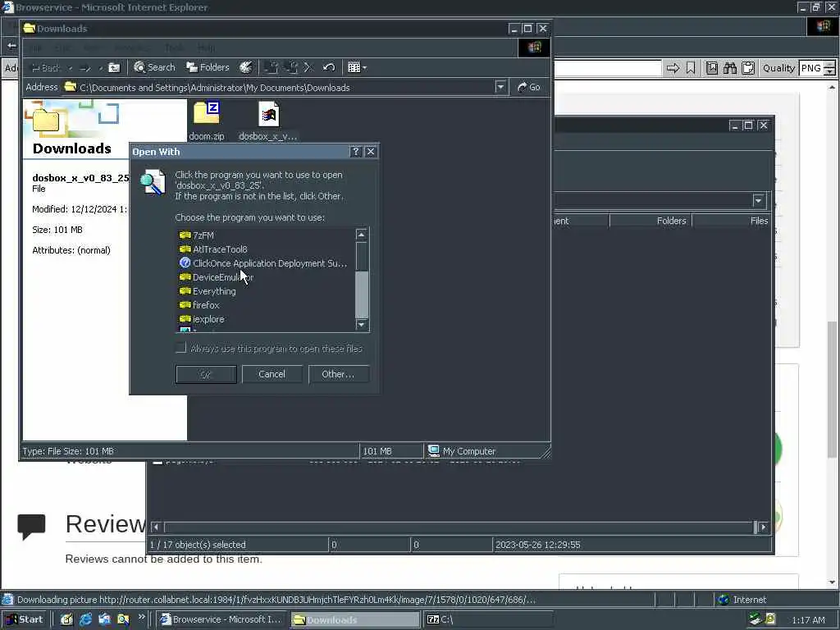Click the Forward arrow in Downloads toolbar

(x=84, y=68)
